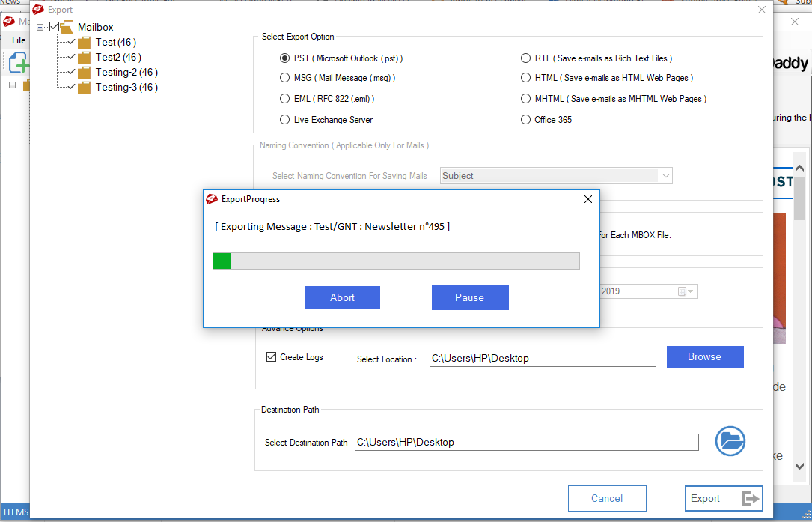The image size is (812, 522).
Task: Uncheck the Testing-3 folder checkbox
Action: (71, 87)
